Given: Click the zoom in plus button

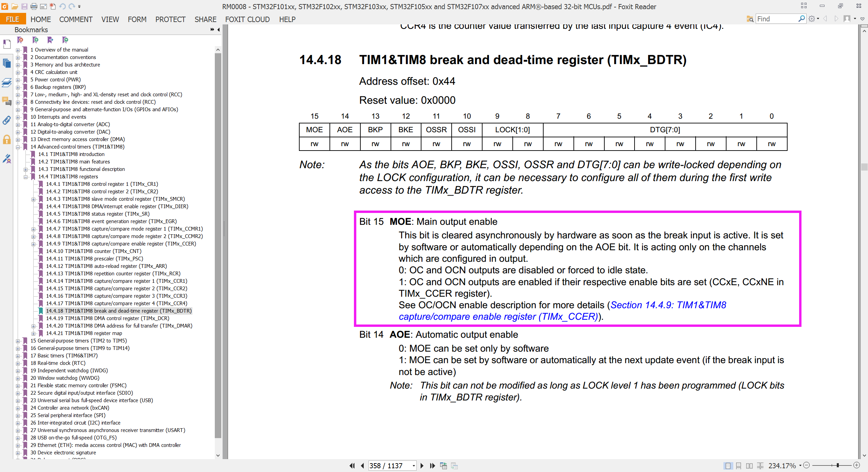Looking at the screenshot, I should coord(857,466).
